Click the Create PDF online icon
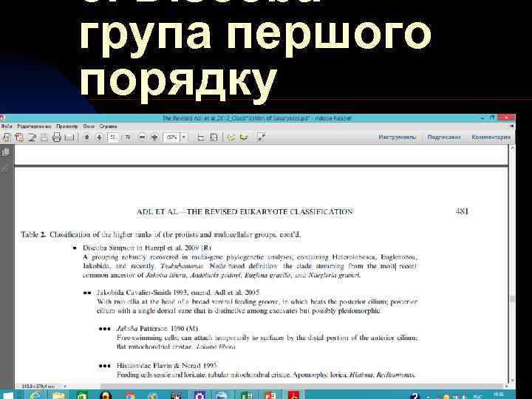Viewport: 532px width, 399px height. tap(7, 137)
